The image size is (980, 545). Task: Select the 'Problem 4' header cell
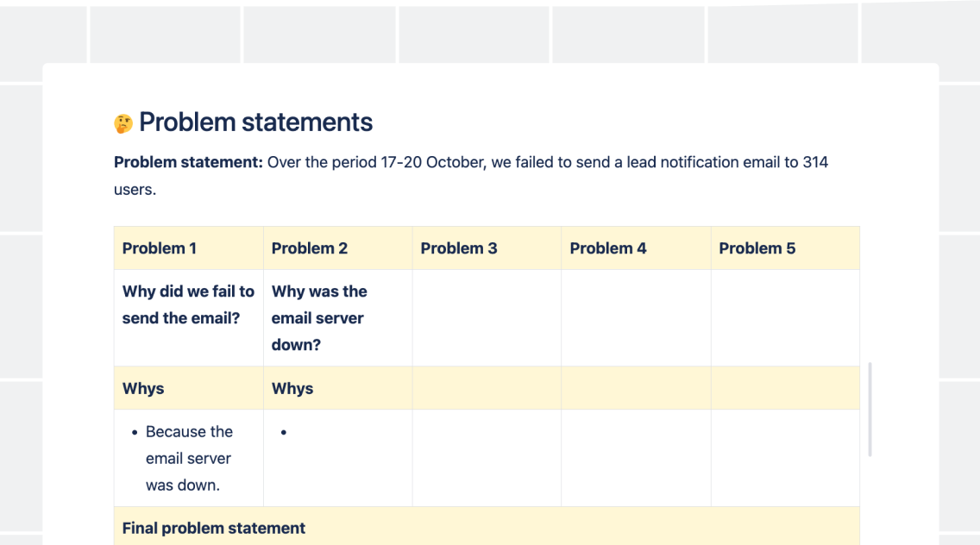point(637,248)
